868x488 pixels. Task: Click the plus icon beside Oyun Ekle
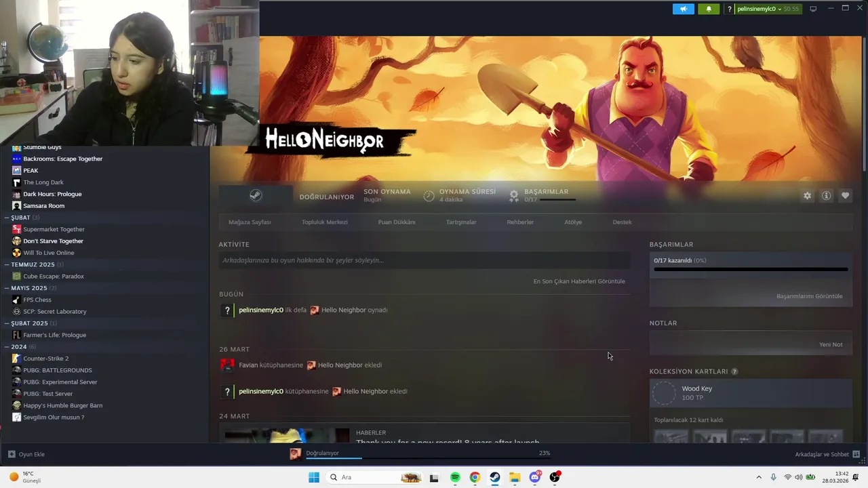click(x=12, y=454)
